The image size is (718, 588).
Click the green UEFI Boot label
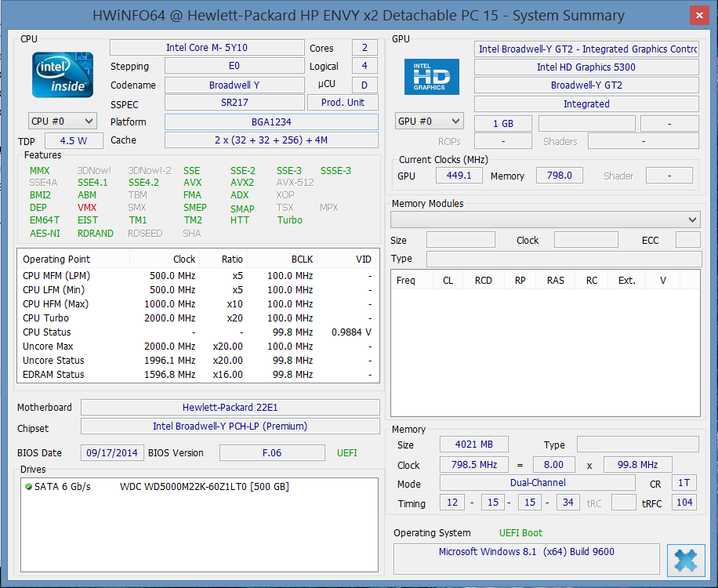point(520,533)
